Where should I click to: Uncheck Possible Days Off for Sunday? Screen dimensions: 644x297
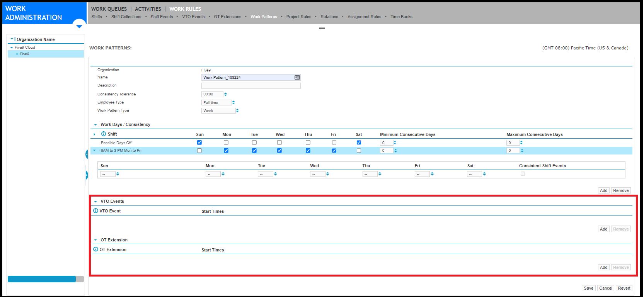point(199,143)
